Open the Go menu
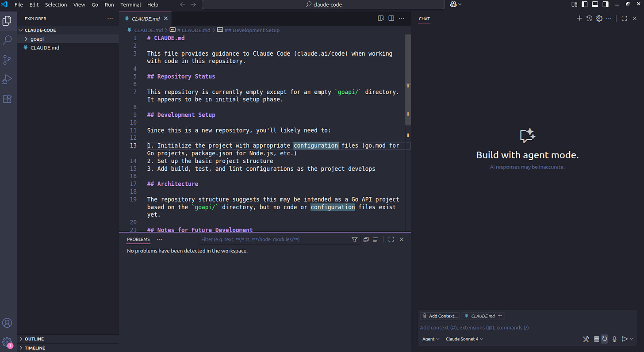The image size is (644, 352). pos(95,4)
